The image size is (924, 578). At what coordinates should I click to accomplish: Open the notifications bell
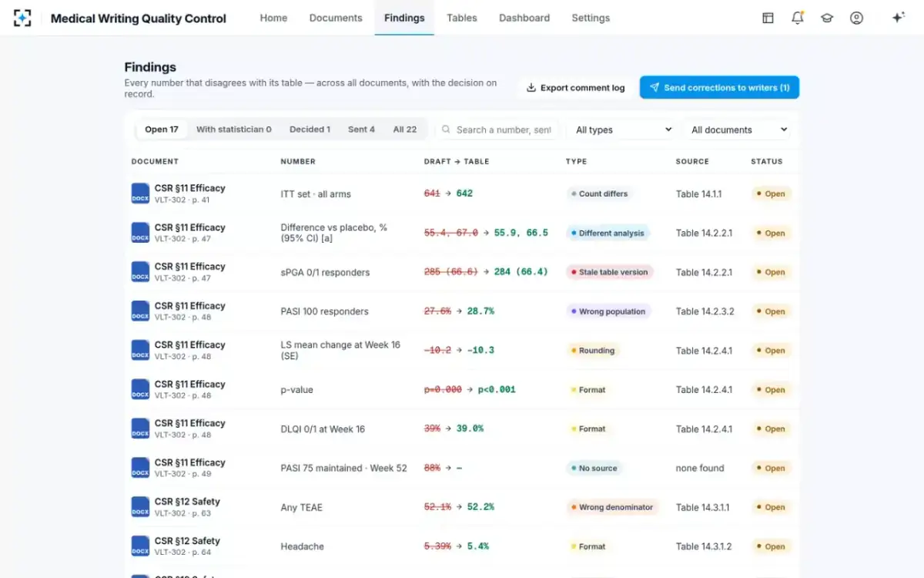[x=798, y=18]
